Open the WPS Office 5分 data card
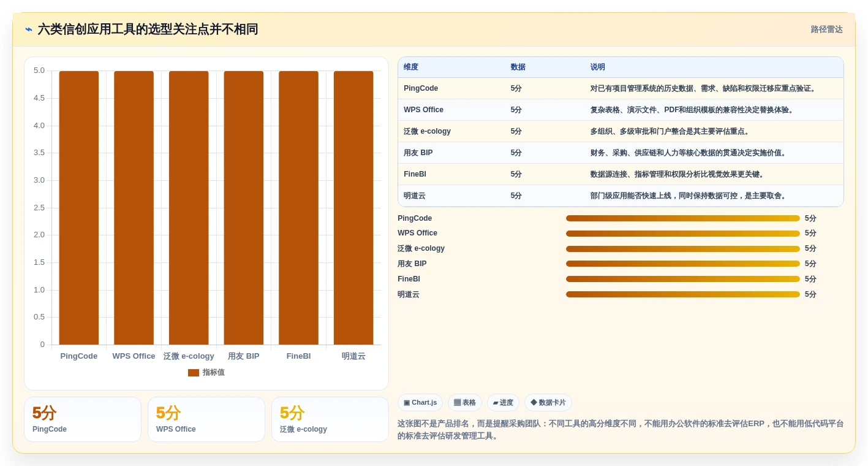 (x=206, y=419)
